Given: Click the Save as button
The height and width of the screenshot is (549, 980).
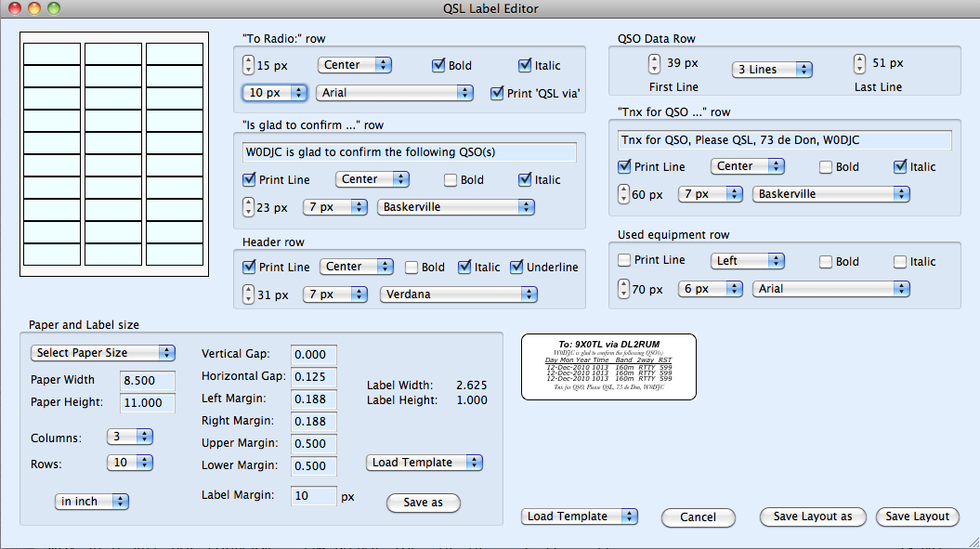Looking at the screenshot, I should click(x=423, y=503).
